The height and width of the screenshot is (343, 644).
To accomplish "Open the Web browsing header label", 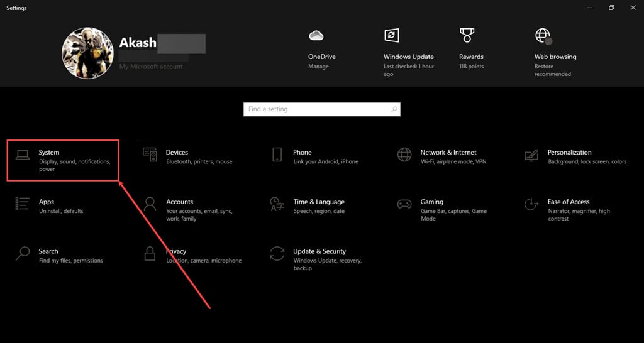I will tap(555, 57).
